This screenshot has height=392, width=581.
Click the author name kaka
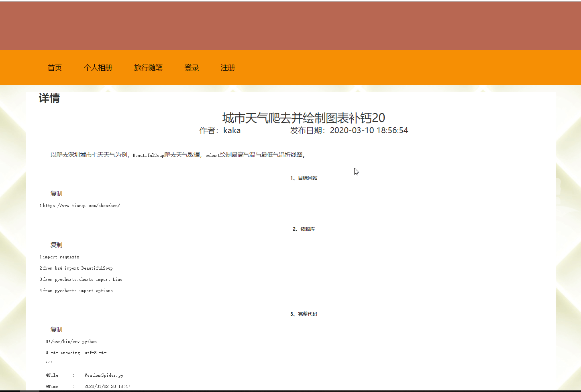(x=232, y=130)
